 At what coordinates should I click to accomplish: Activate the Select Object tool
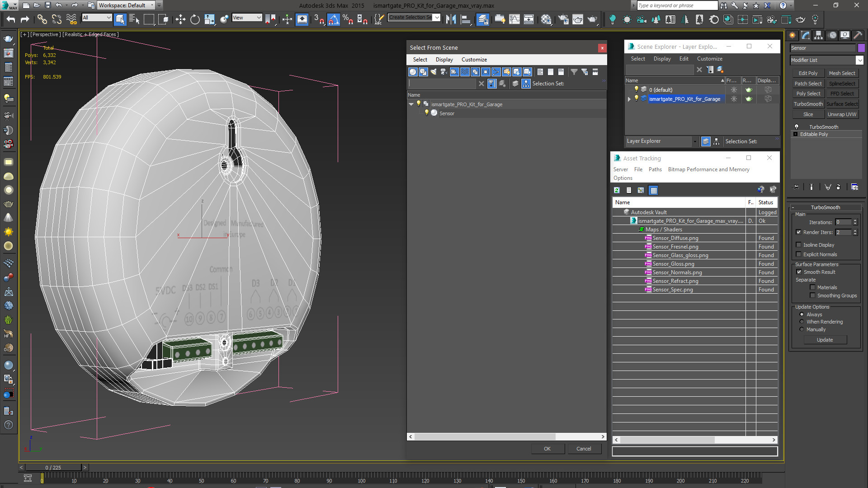click(120, 19)
